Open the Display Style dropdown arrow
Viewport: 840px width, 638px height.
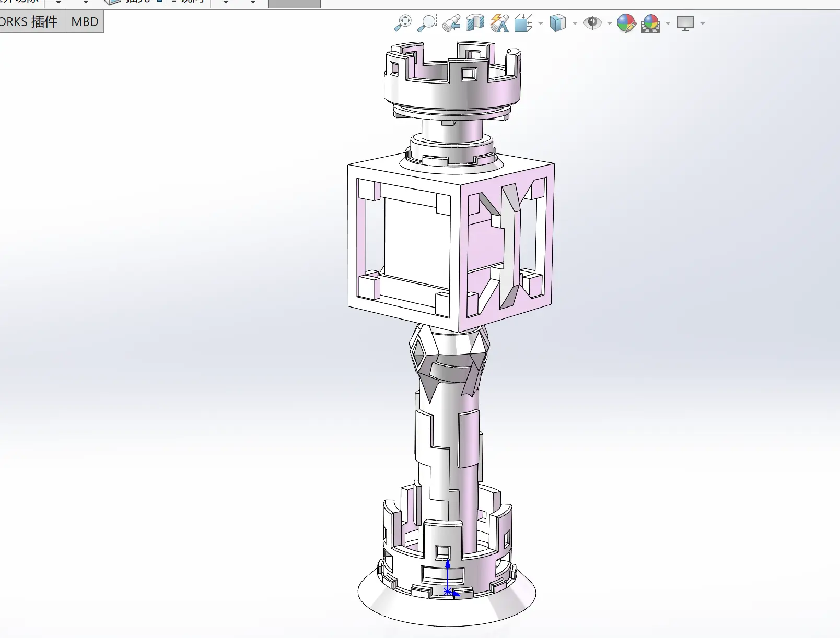pyautogui.click(x=575, y=23)
